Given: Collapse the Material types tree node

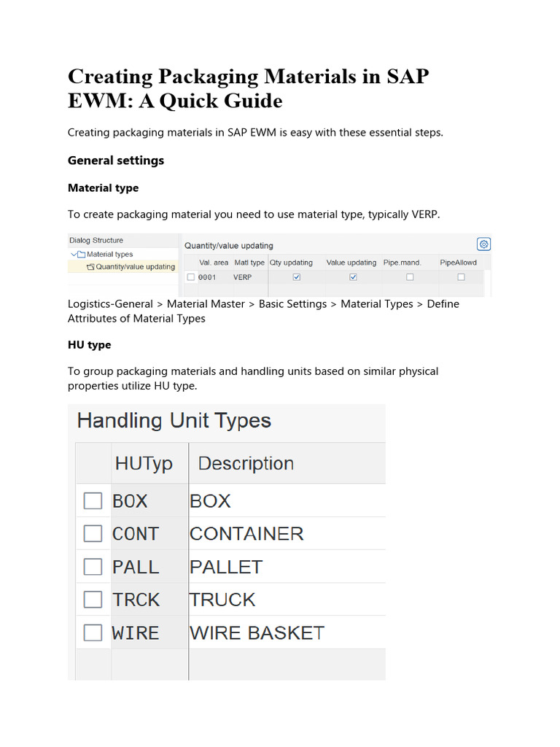Looking at the screenshot, I should click(74, 254).
